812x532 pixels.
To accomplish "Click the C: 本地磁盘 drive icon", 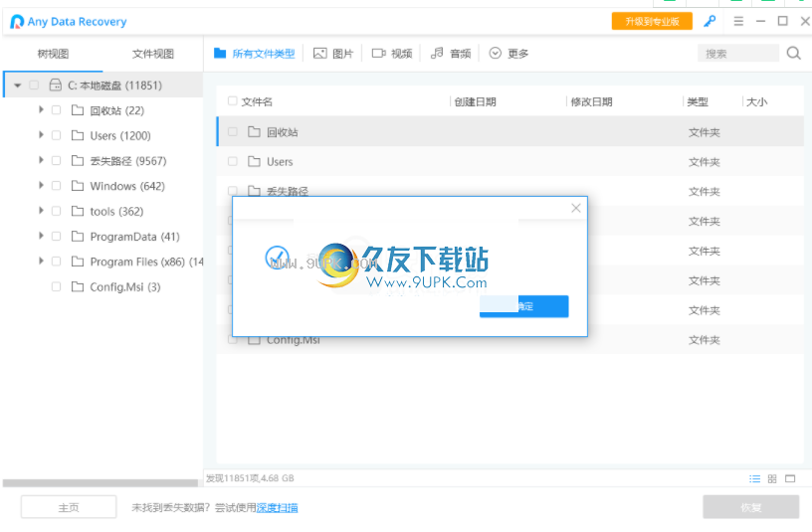I will tap(56, 85).
